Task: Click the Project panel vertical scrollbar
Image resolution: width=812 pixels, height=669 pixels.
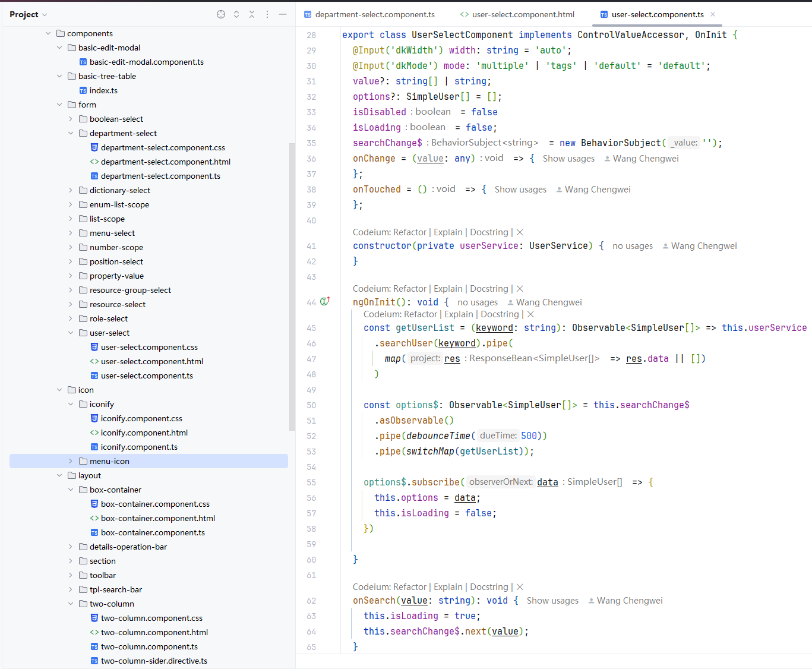Action: click(x=292, y=285)
